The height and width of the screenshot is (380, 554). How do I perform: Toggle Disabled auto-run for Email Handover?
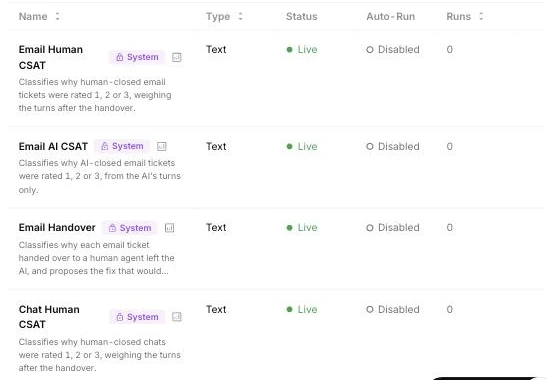tap(393, 227)
